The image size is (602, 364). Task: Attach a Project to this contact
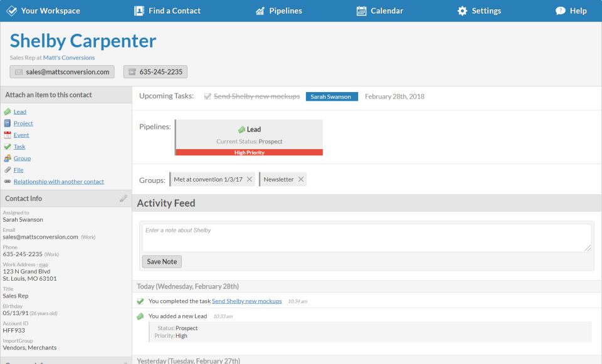click(x=23, y=123)
